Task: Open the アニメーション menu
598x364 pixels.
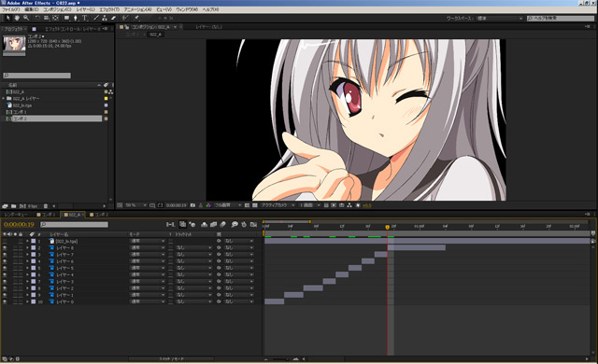Action: point(137,9)
